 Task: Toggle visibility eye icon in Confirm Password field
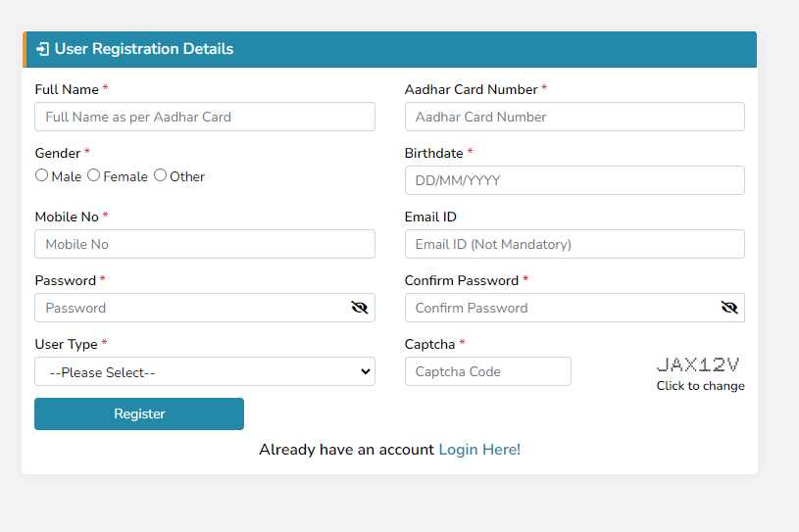(x=729, y=308)
